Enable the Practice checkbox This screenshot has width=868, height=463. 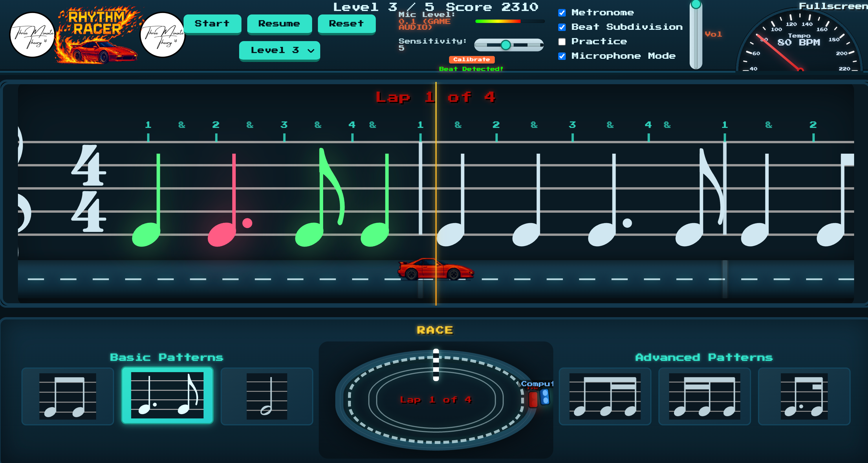pyautogui.click(x=562, y=42)
